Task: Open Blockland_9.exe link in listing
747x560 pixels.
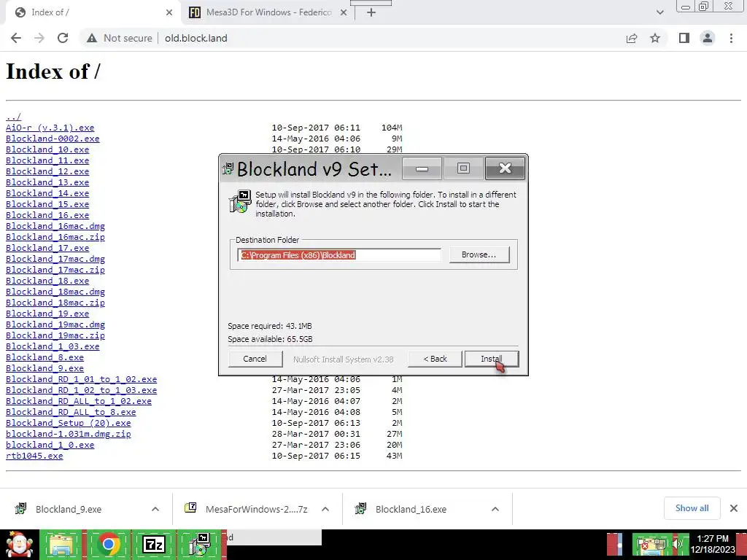Action: coord(44,368)
